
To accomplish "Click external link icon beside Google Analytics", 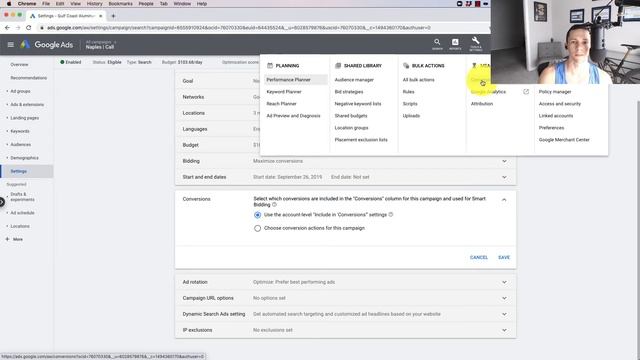I will 526,92.
